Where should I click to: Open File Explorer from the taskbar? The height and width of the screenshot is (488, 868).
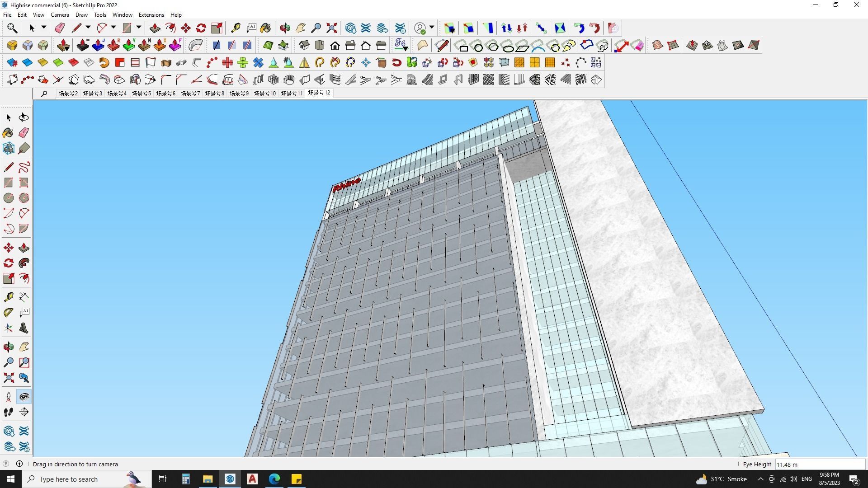pos(208,479)
